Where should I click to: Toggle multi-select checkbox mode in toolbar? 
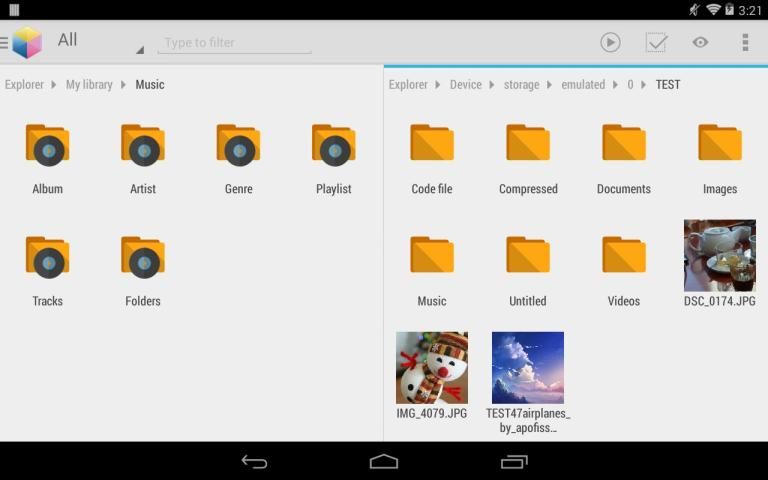point(656,42)
